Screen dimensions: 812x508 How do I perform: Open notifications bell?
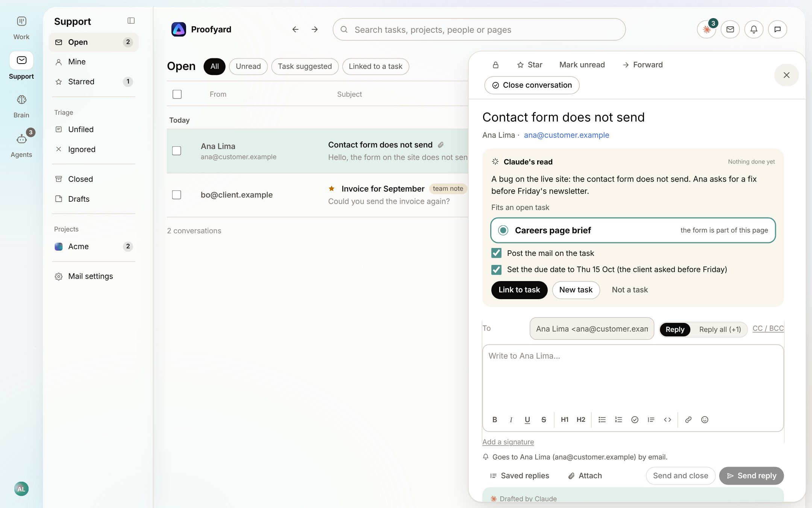tap(754, 29)
